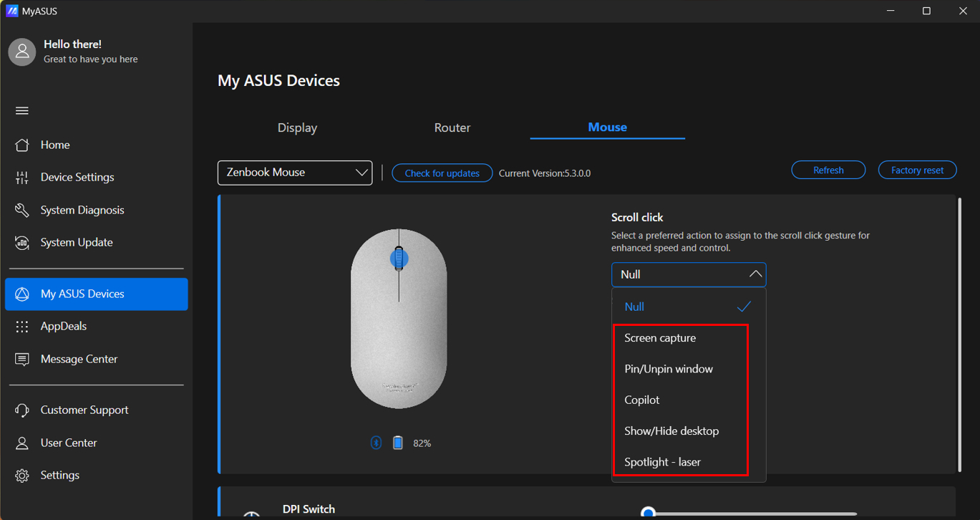The image size is (980, 520).
Task: Click the Device Settings sliders icon
Action: coord(22,178)
